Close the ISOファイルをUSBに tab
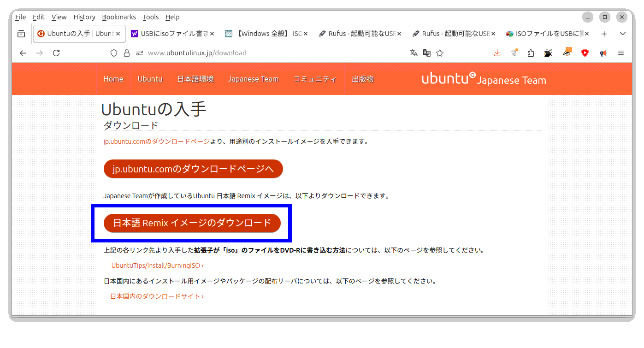This screenshot has width=644, height=348. click(x=587, y=34)
